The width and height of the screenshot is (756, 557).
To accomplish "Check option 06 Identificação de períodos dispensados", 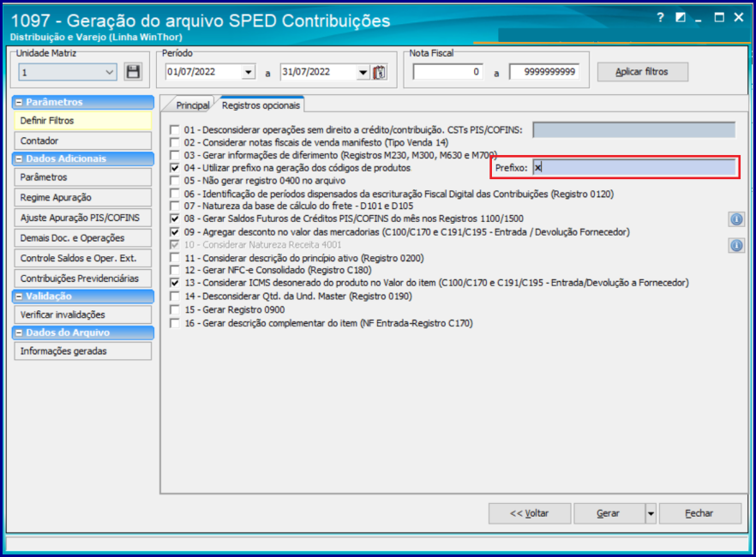I will [175, 194].
